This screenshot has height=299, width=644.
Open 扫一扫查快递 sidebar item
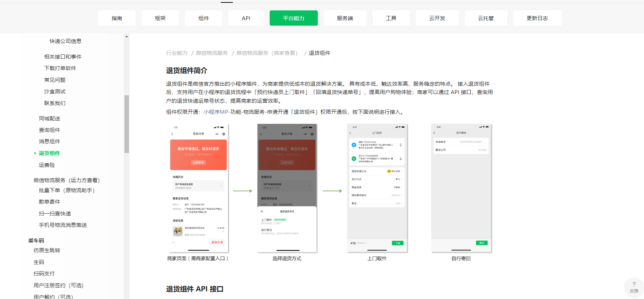pos(55,213)
